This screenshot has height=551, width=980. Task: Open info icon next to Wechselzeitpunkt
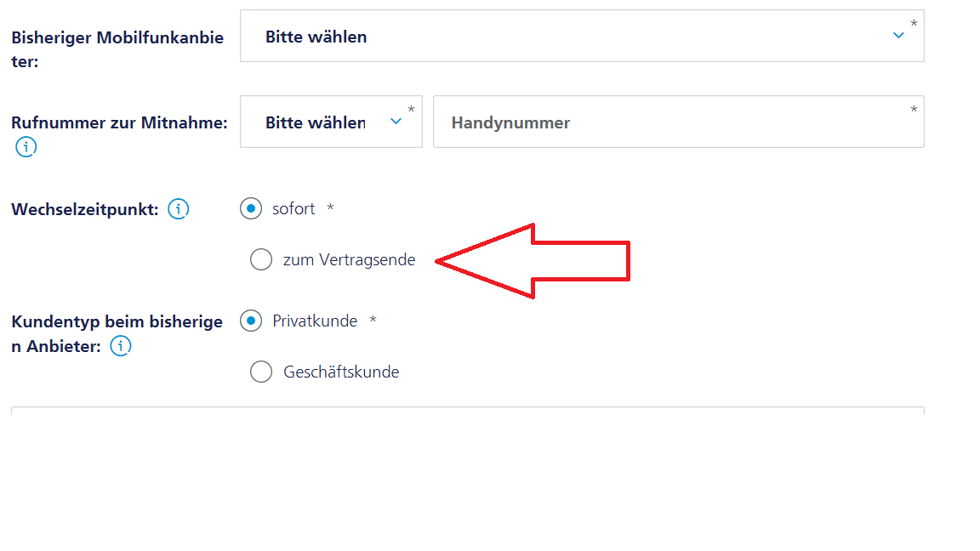pos(178,208)
